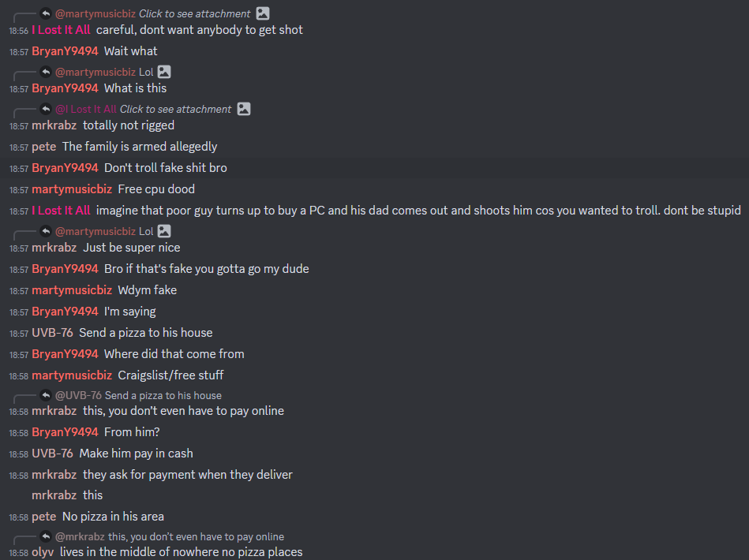Click reply arrow icon above 'What is this' message
Image resolution: width=749 pixels, height=560 pixels.
(x=46, y=72)
